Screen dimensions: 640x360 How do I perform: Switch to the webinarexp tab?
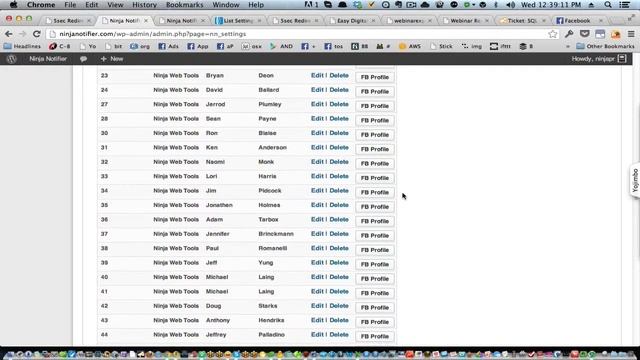[x=409, y=20]
